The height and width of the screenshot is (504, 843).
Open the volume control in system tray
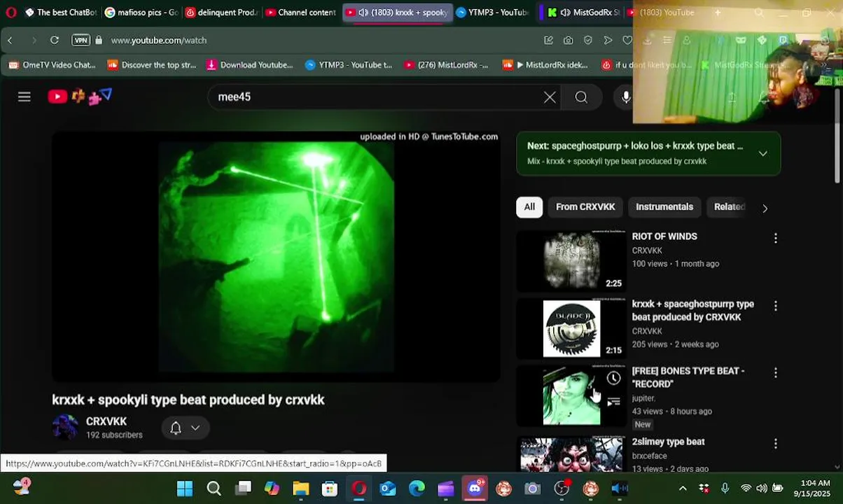pyautogui.click(x=761, y=489)
